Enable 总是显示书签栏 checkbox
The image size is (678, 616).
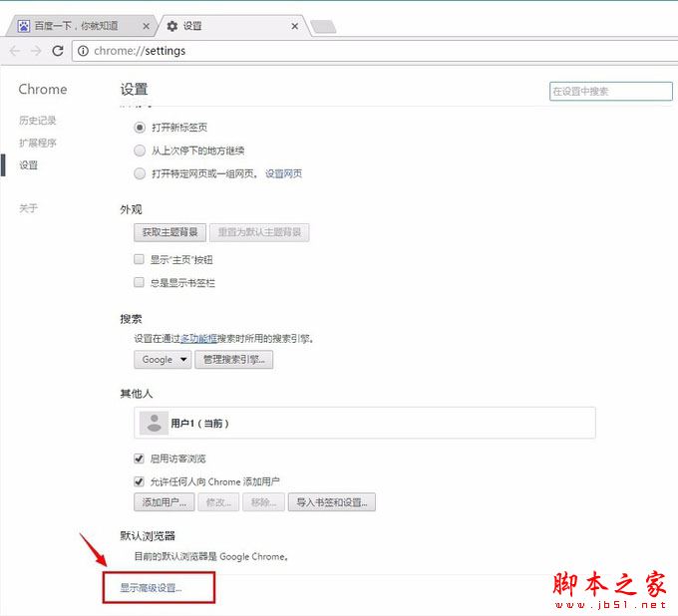pos(139,282)
